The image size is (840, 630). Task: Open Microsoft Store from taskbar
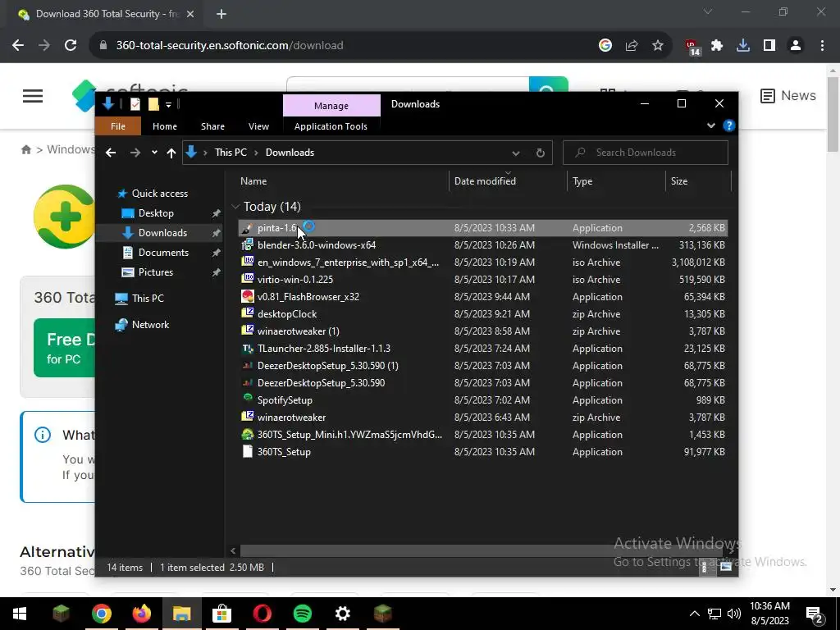click(221, 614)
